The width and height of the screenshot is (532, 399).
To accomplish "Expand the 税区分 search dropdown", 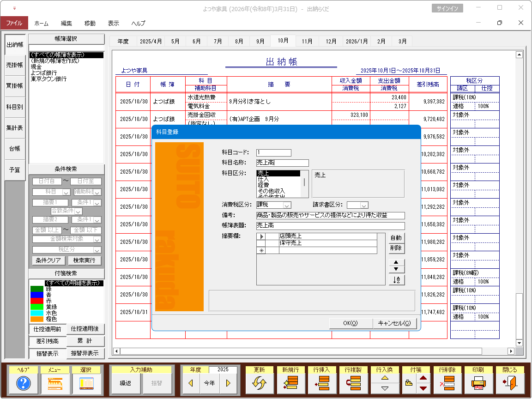I will (x=97, y=250).
